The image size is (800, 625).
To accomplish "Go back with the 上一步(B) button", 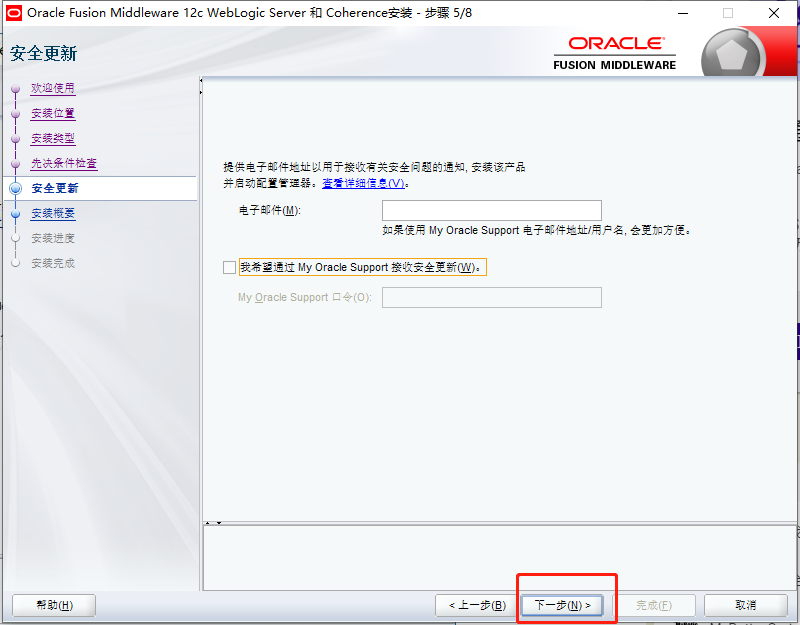I will coord(477,605).
